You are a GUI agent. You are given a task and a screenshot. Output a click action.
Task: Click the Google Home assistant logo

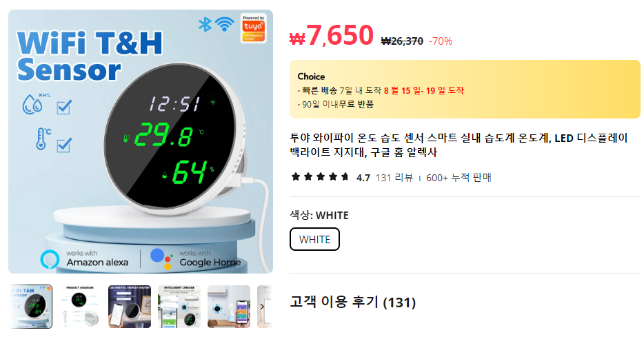[161, 258]
